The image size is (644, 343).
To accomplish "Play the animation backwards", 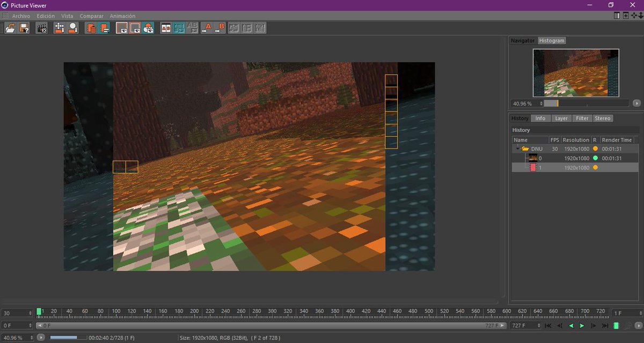I will [571, 325].
